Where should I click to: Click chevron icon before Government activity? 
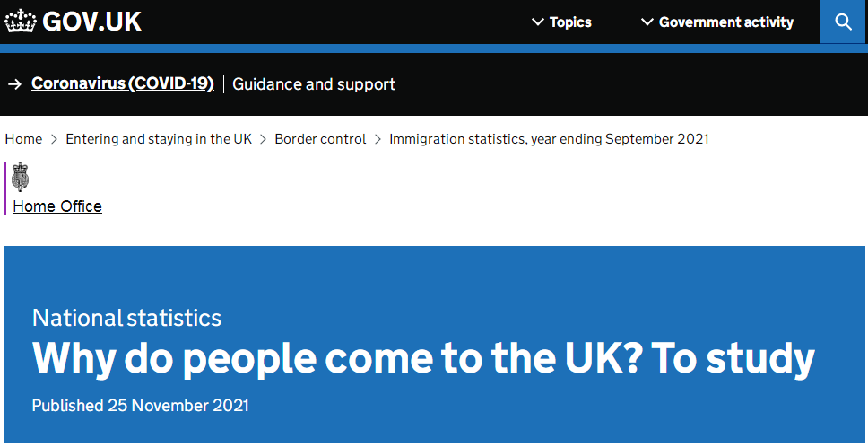pos(647,22)
